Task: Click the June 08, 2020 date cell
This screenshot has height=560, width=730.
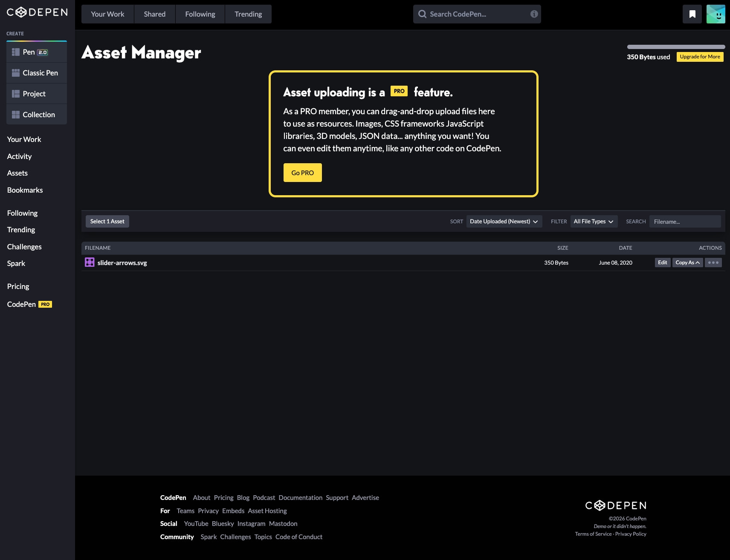Action: point(616,263)
